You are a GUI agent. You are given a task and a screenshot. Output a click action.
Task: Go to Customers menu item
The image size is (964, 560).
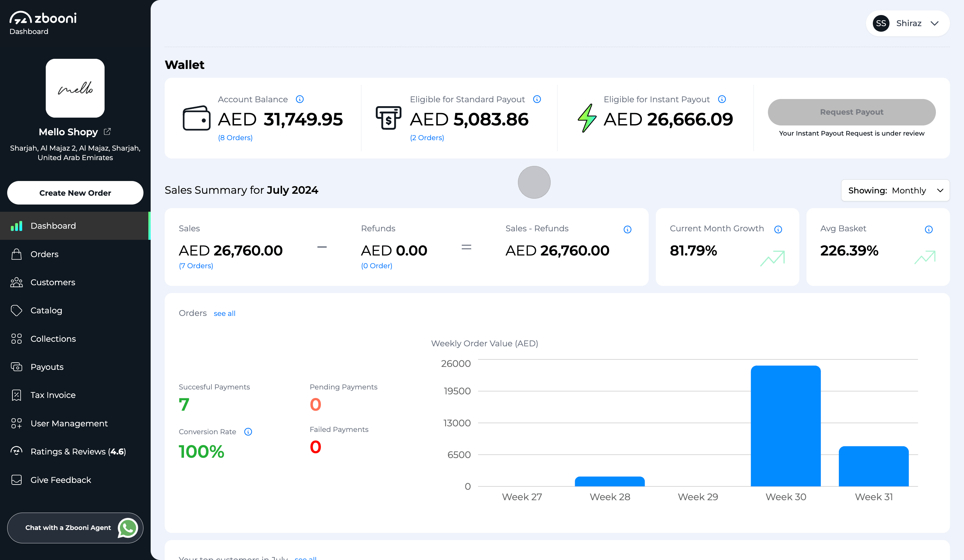click(75, 282)
